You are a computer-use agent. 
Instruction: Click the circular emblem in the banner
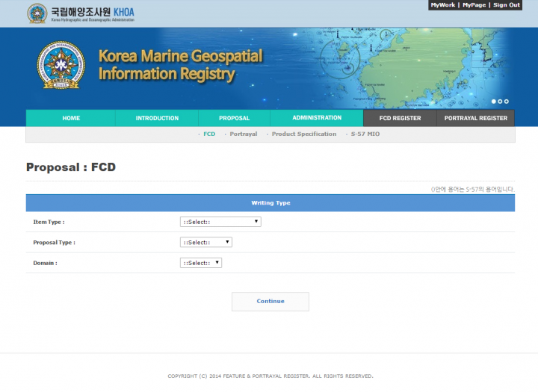coord(61,65)
